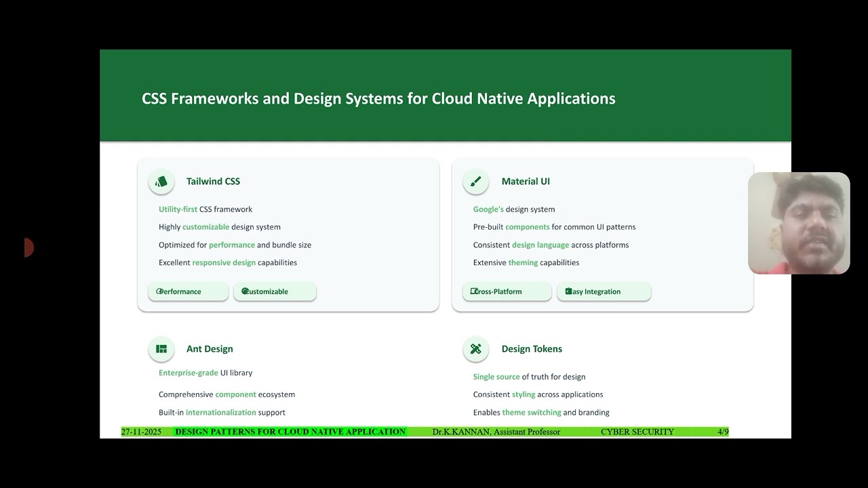Click 'Consistent styling across applications' line
Viewport: 868px width, 488px height.
coord(538,394)
